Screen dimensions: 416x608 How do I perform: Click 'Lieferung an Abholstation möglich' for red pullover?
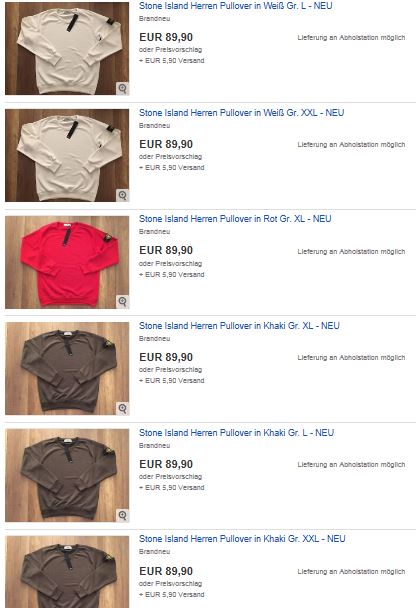point(351,252)
